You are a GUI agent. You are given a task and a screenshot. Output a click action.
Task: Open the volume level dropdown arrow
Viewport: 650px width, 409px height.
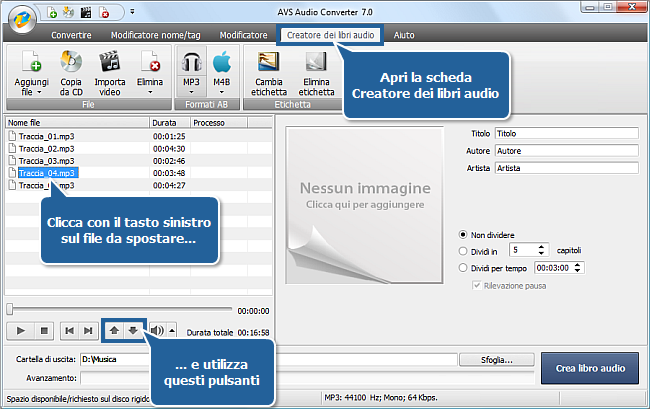(x=172, y=330)
